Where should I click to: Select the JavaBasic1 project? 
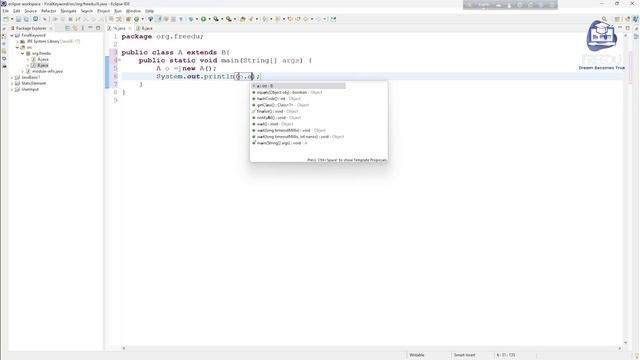click(28, 77)
